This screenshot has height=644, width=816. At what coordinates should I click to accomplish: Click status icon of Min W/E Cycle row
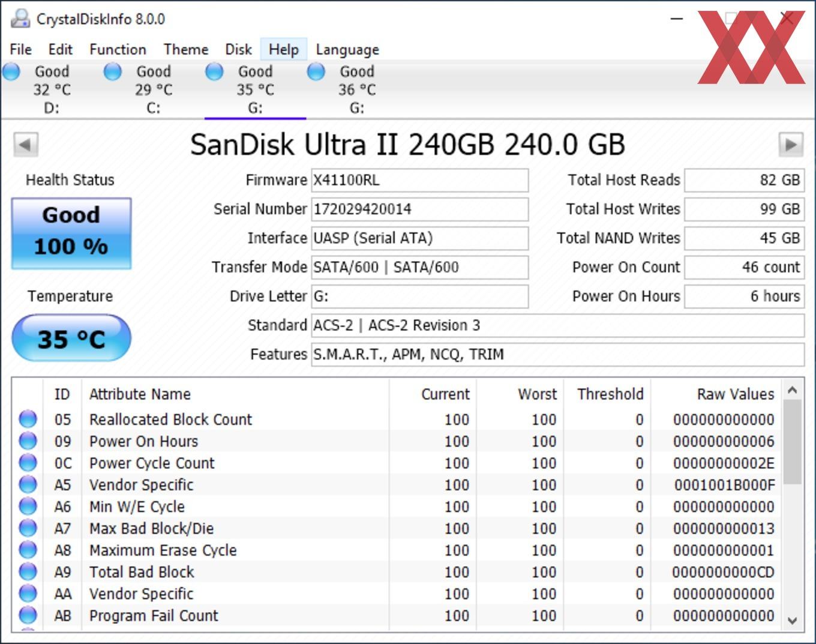click(x=28, y=507)
